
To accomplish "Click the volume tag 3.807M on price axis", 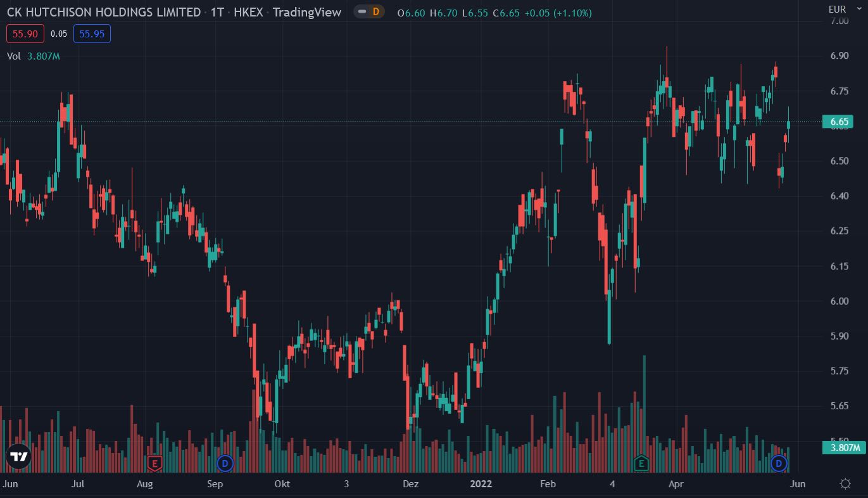I will 843,448.
